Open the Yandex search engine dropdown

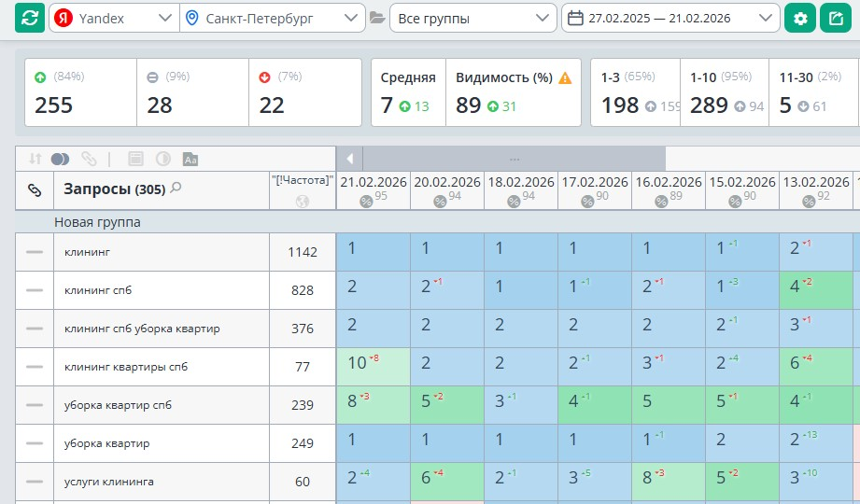pyautogui.click(x=114, y=18)
